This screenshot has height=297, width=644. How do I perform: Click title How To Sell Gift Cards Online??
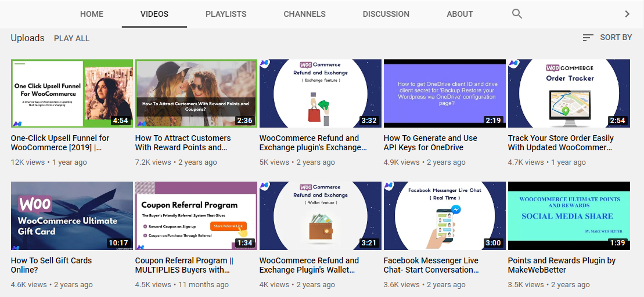[x=51, y=265]
